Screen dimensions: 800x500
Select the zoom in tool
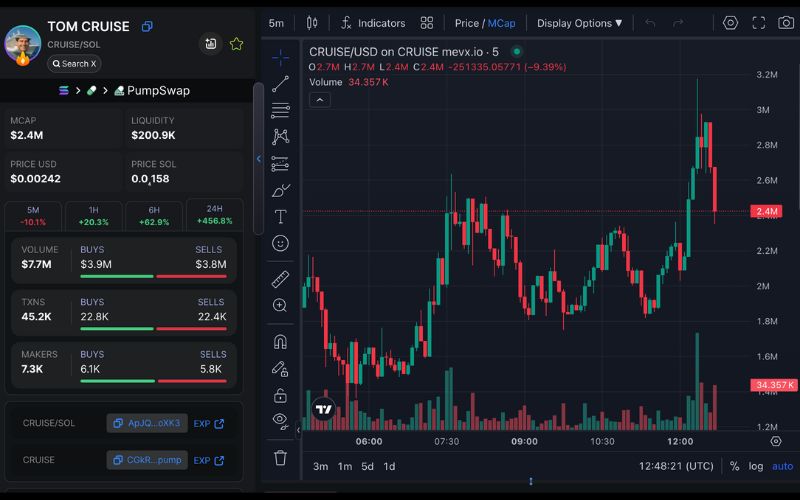280,306
